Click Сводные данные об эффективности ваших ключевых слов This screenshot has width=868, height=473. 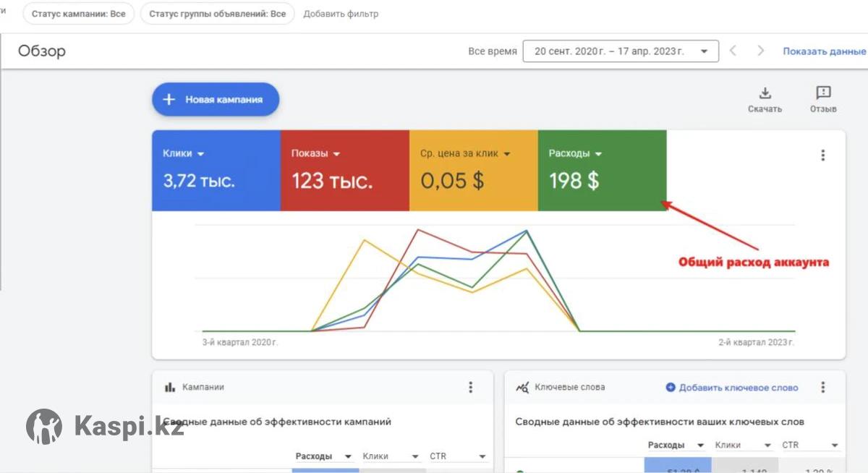(660, 422)
